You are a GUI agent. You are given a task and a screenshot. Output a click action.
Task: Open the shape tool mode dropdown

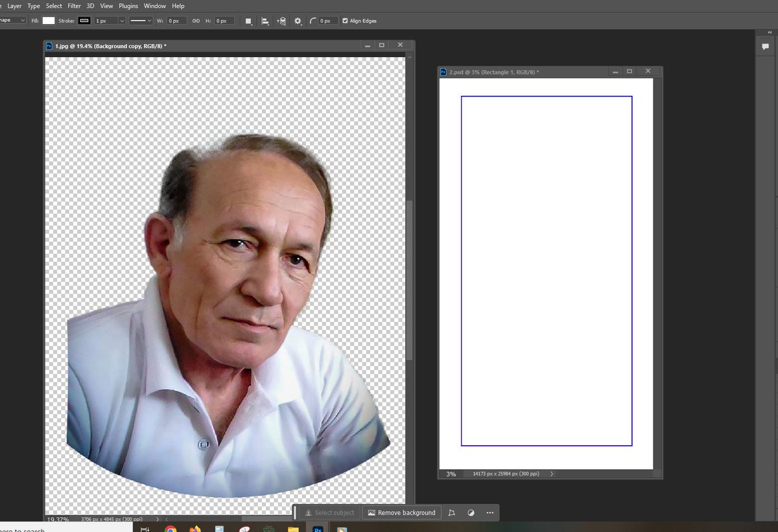coord(13,21)
